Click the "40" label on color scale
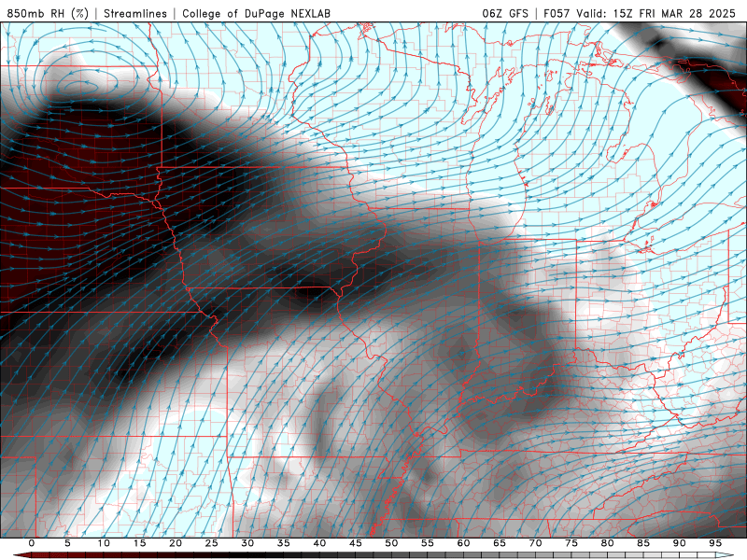This screenshot has height=560, width=747. pyautogui.click(x=319, y=543)
